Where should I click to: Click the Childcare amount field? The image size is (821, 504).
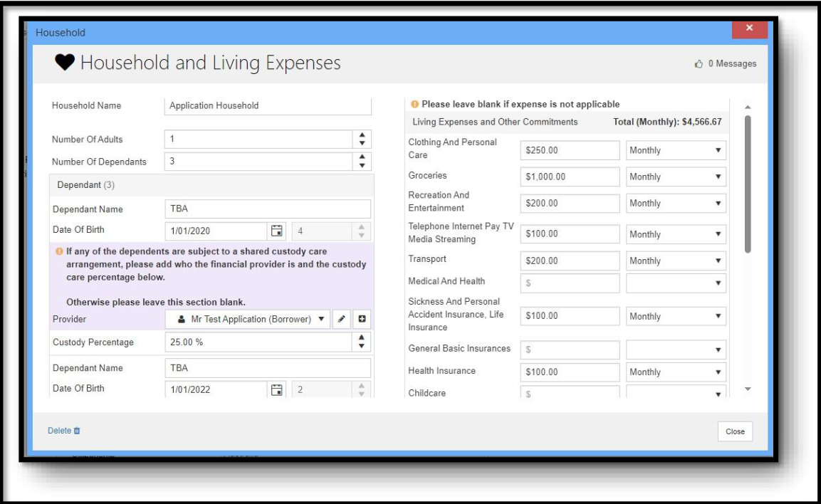pos(570,393)
